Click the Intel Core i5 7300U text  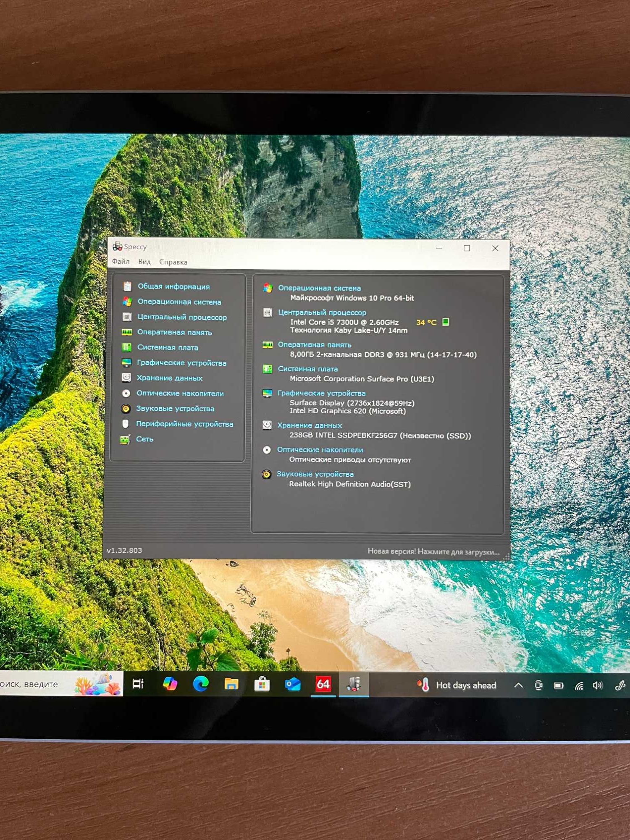344,322
